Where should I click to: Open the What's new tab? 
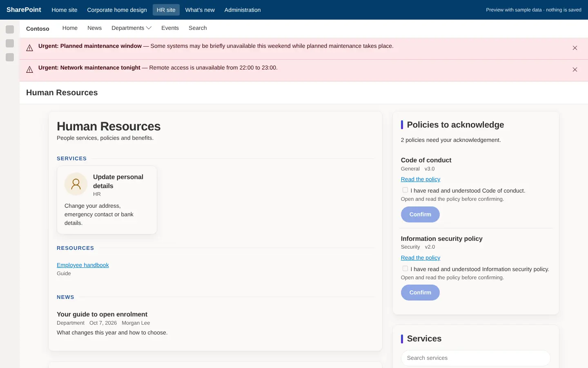(200, 10)
